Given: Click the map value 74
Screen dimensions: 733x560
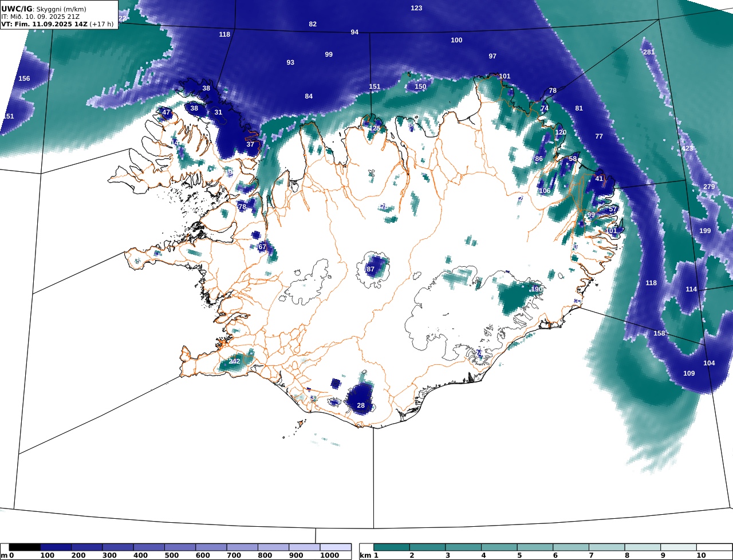Looking at the screenshot, I should coord(545,108).
